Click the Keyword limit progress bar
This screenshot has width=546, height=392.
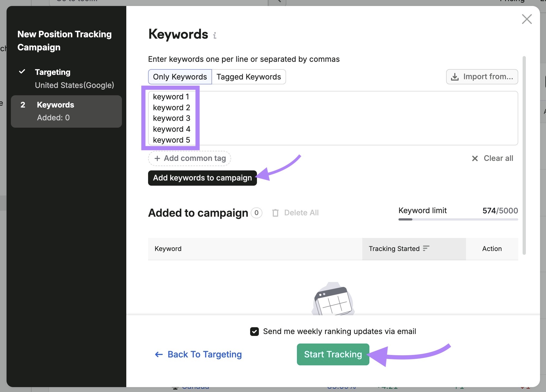coord(458,219)
